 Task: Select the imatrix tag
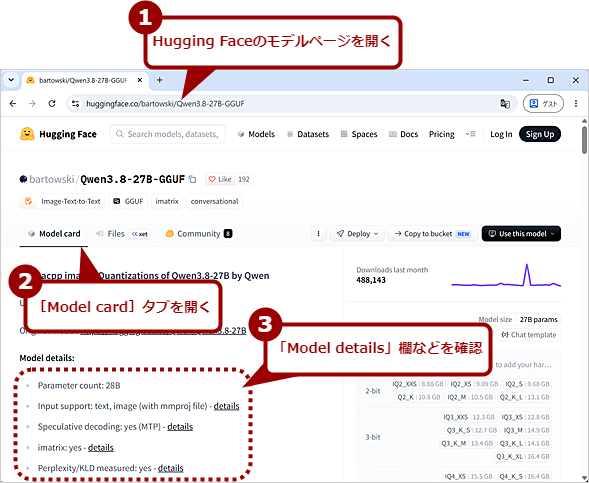[x=167, y=201]
